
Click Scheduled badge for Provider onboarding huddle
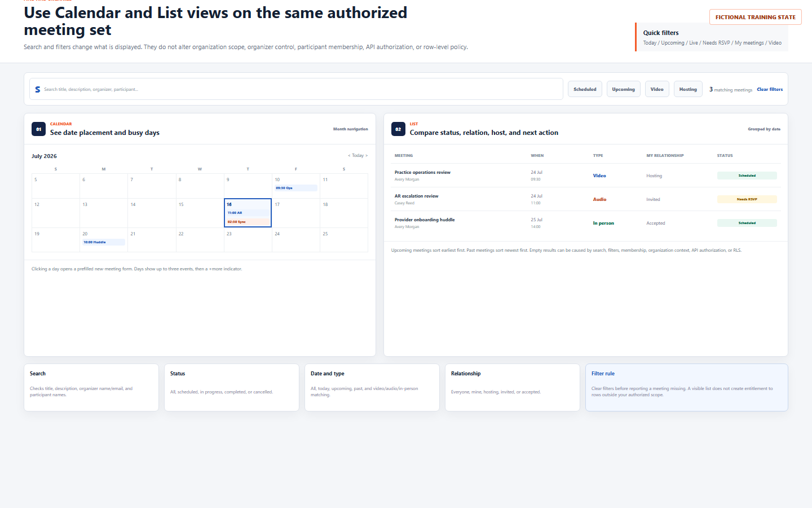tap(747, 223)
